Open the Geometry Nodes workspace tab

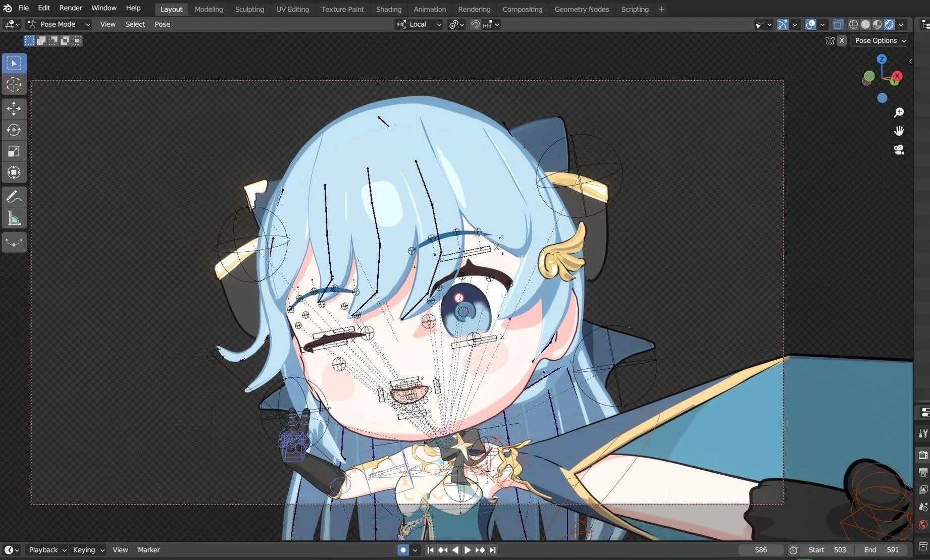pyautogui.click(x=582, y=9)
